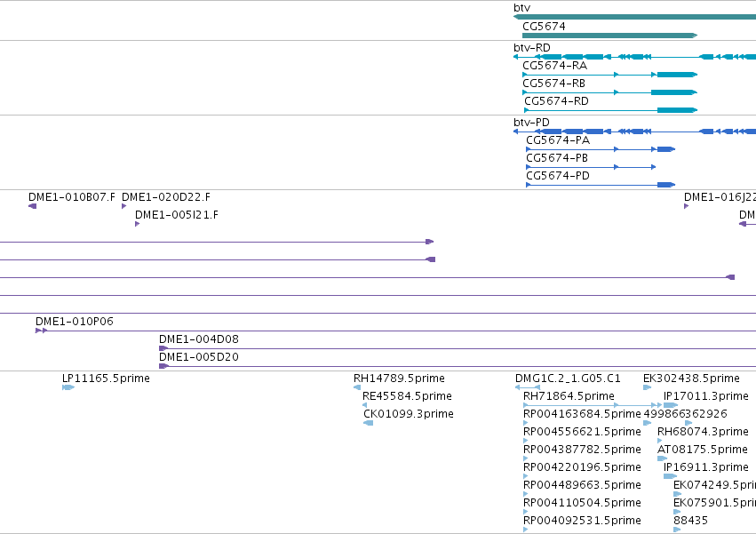Viewport: 756px width, 534px height.
Task: Select DME1-005I21.F marker
Action: click(x=138, y=224)
